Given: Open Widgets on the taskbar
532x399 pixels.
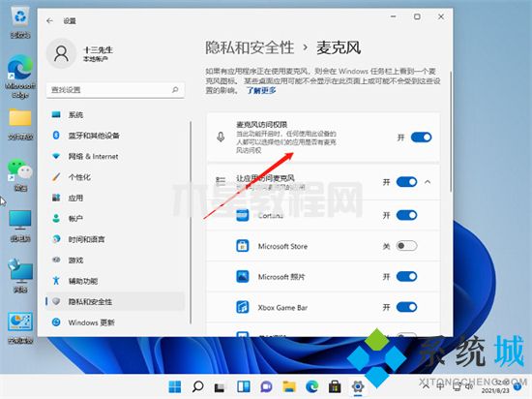Looking at the screenshot, I should pos(244,386).
